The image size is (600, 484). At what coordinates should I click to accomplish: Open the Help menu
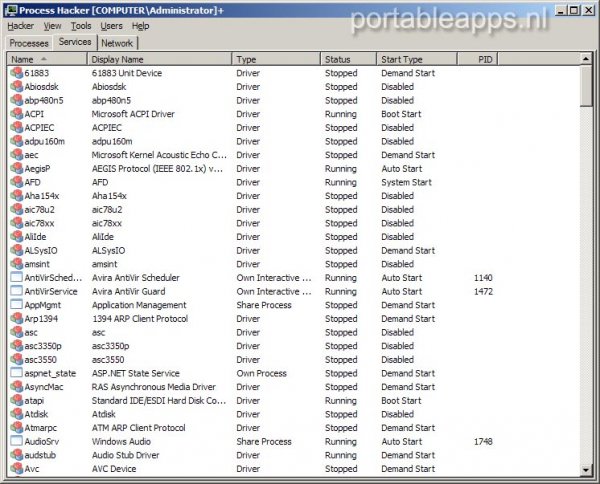(140, 26)
